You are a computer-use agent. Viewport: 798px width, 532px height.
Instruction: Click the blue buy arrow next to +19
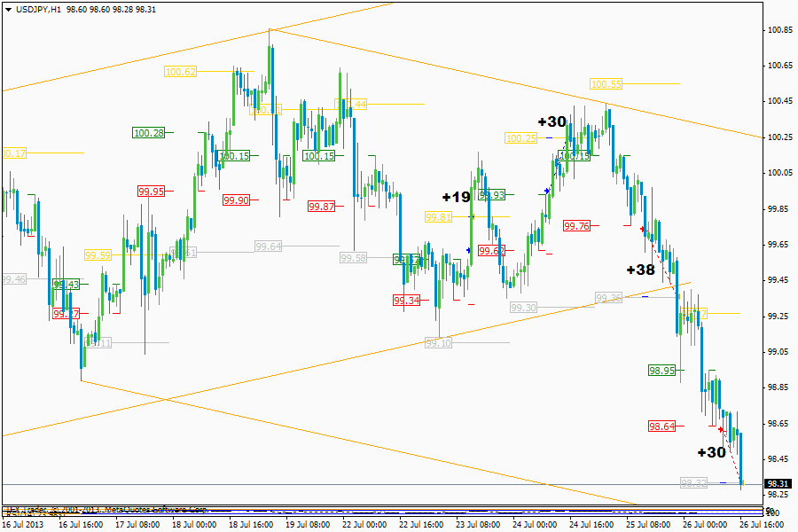(469, 250)
